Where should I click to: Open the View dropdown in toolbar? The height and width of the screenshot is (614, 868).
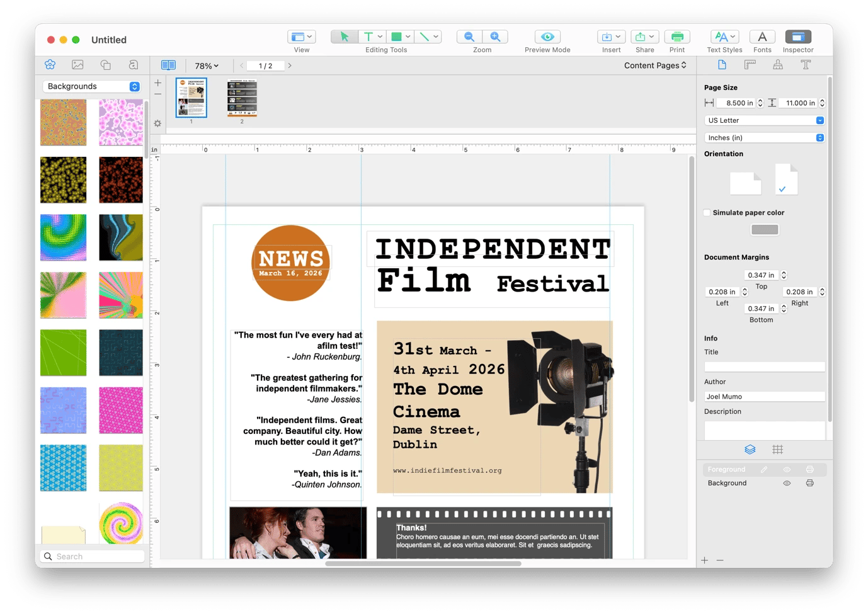[x=302, y=37]
